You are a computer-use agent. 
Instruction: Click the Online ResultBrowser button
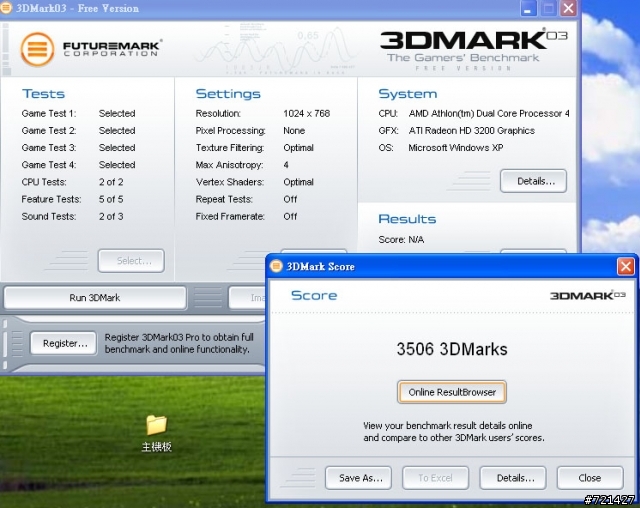(x=452, y=392)
